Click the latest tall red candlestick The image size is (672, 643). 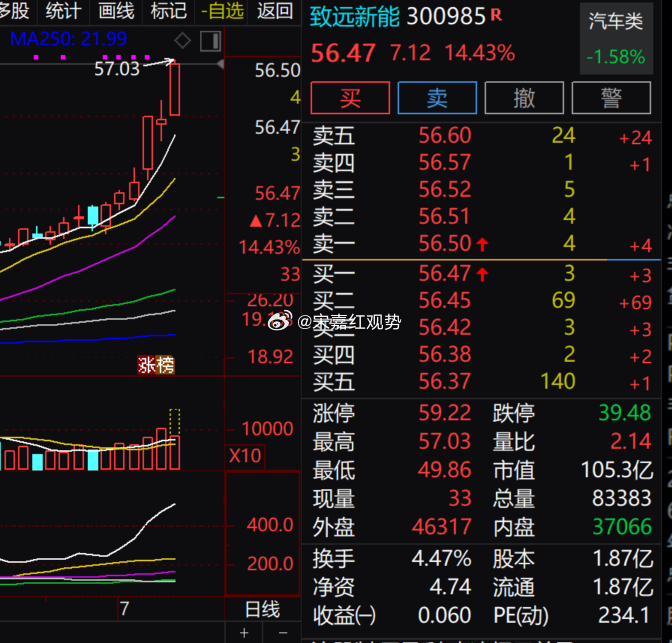pyautogui.click(x=174, y=89)
